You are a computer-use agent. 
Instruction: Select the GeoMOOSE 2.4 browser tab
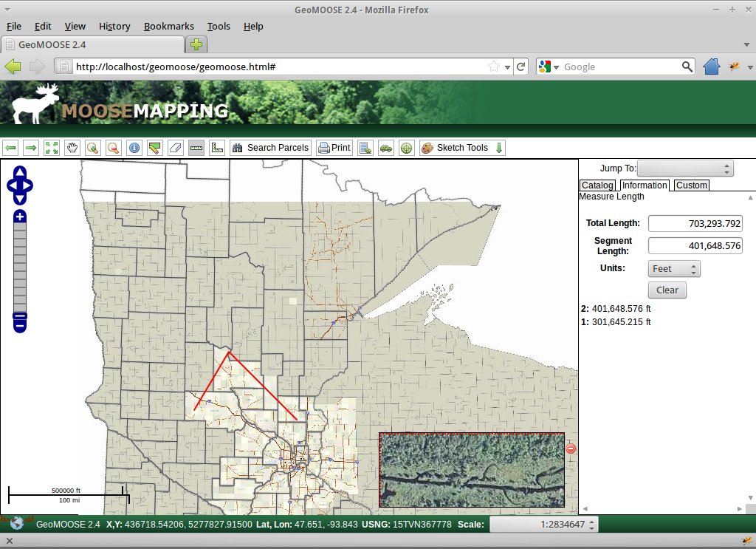point(92,44)
